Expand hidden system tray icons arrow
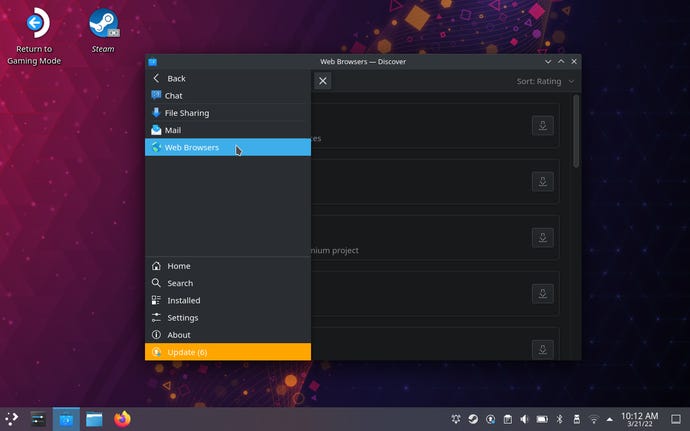 click(x=611, y=419)
